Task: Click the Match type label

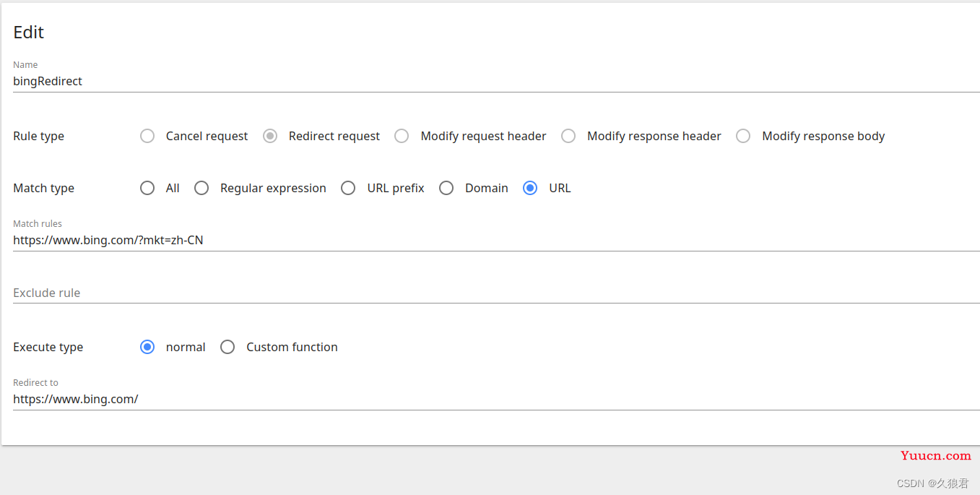Action: click(43, 188)
